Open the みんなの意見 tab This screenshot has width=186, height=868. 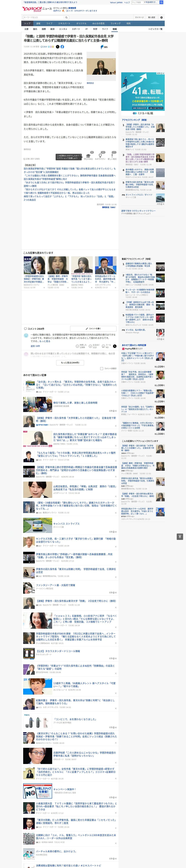tap(98, 24)
